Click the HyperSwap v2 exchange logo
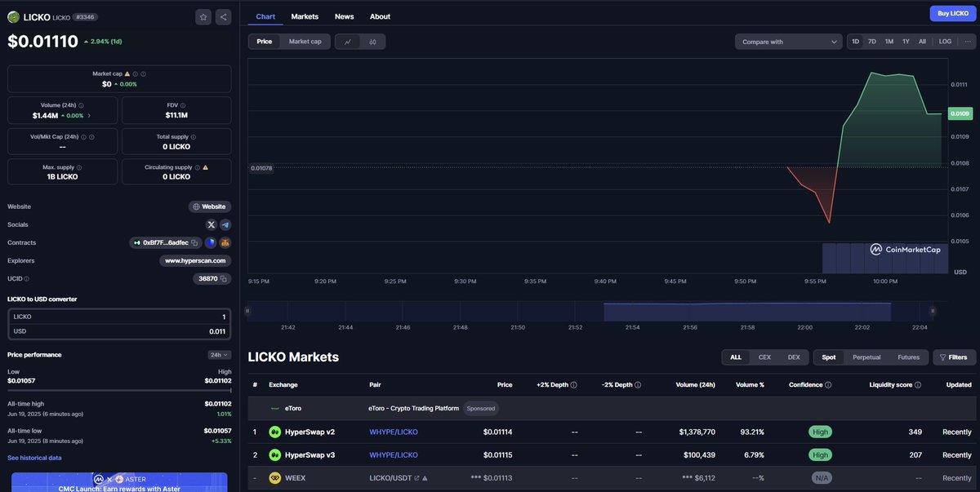 pos(275,432)
